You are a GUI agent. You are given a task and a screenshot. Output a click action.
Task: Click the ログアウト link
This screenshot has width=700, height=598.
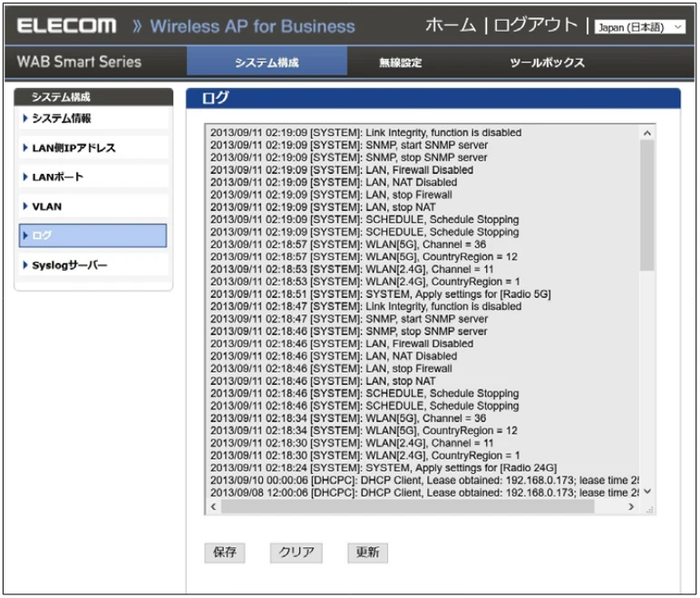click(x=536, y=25)
